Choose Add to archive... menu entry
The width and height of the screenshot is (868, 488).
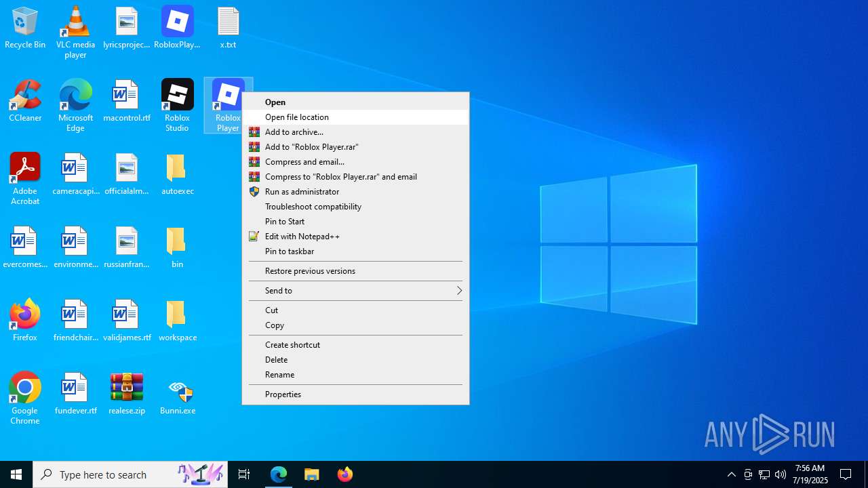click(x=355, y=132)
